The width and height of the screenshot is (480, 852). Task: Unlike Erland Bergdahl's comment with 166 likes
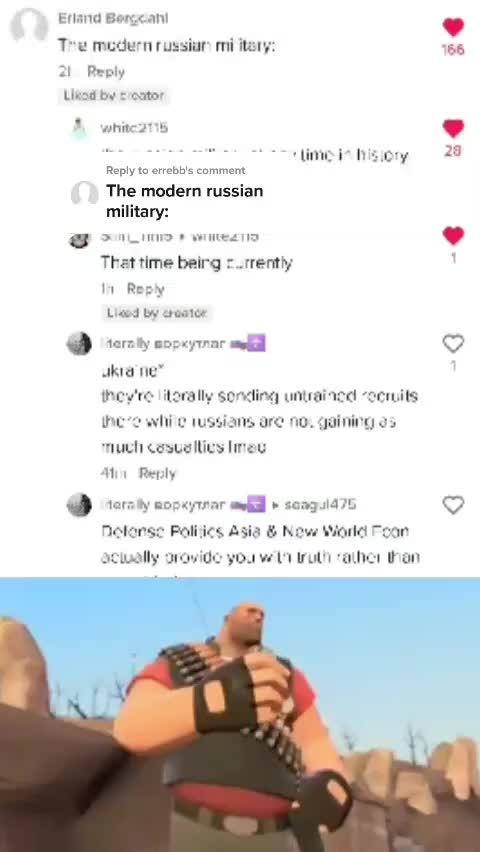point(453,27)
